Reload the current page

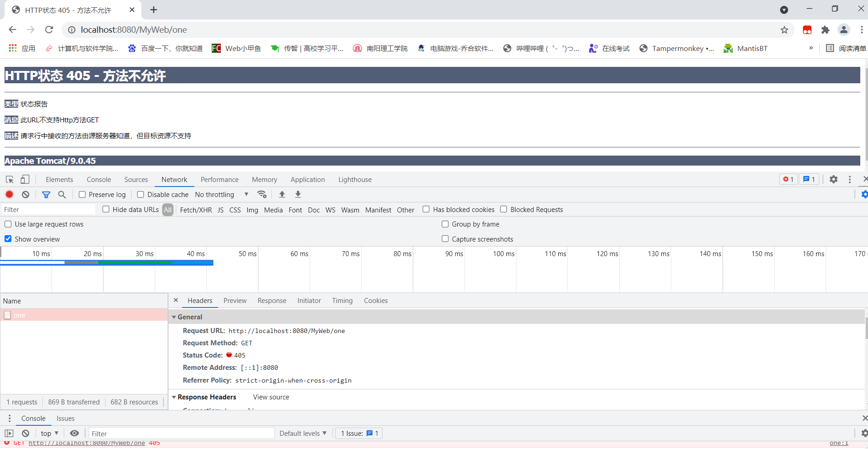click(49, 30)
